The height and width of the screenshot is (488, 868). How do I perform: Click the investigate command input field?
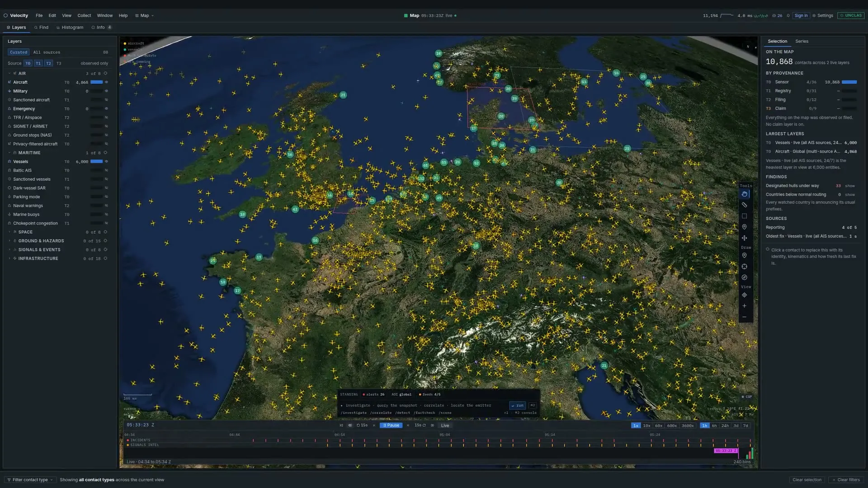tap(424, 405)
